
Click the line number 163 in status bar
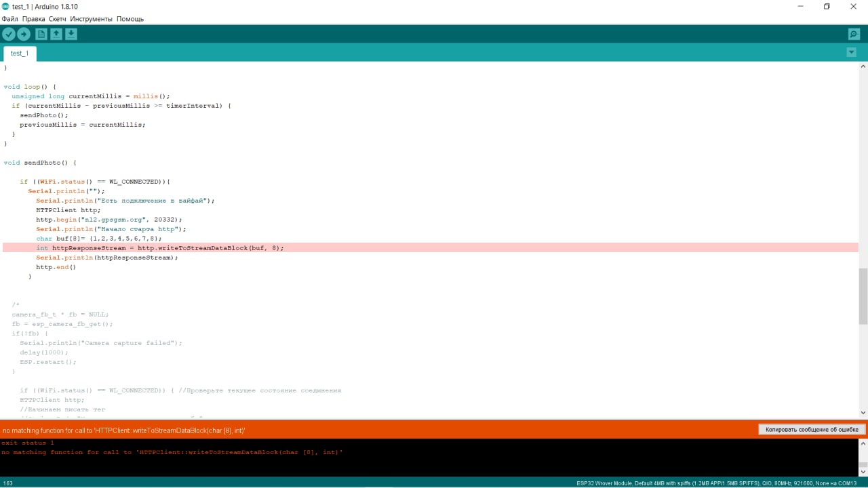(8, 483)
